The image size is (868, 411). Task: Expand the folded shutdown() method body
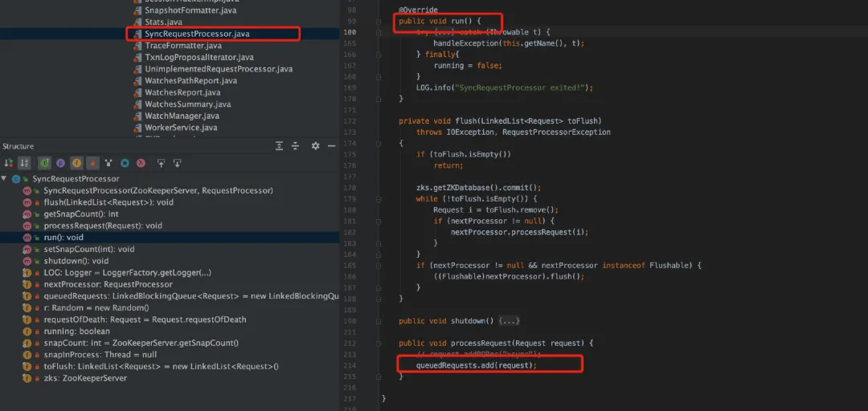(x=509, y=321)
